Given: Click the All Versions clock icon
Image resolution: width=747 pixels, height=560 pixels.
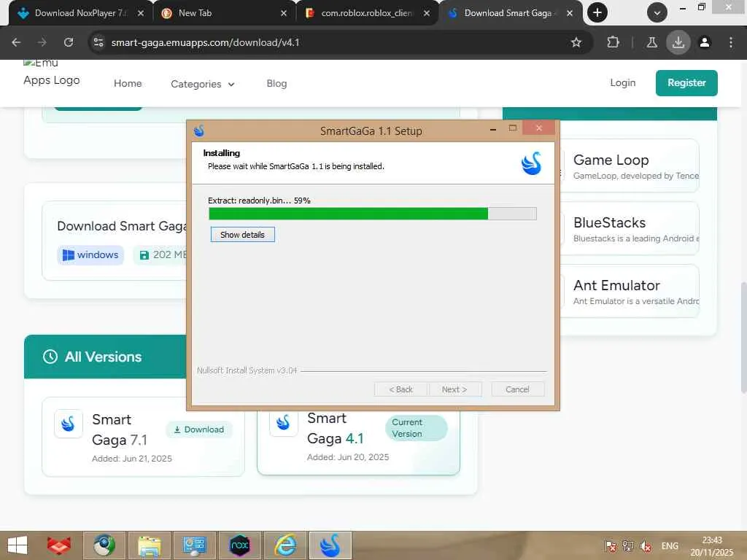Looking at the screenshot, I should [x=50, y=357].
